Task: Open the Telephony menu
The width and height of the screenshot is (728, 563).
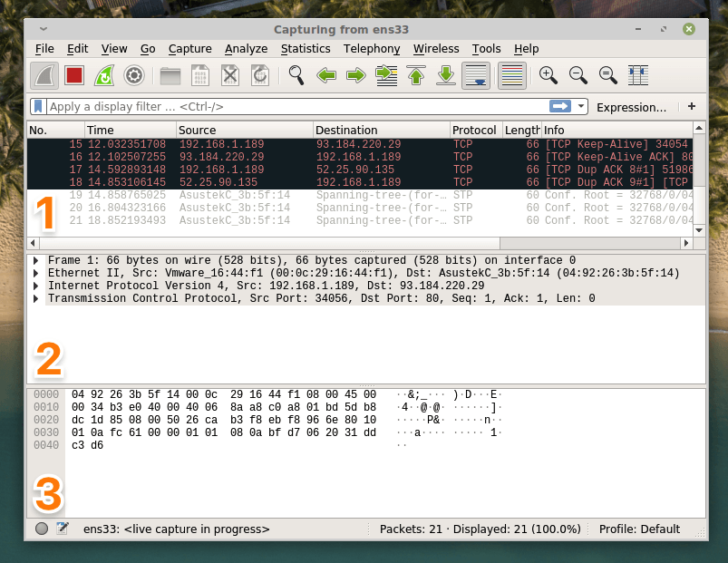Action: point(372,49)
